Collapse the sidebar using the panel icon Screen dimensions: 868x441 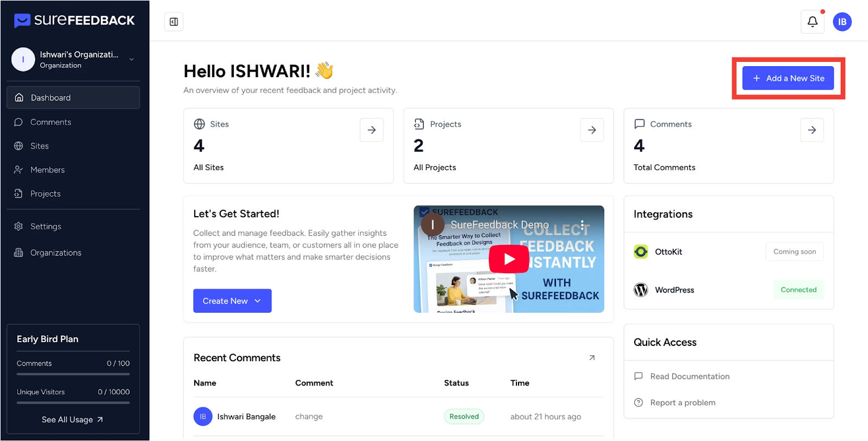[174, 22]
